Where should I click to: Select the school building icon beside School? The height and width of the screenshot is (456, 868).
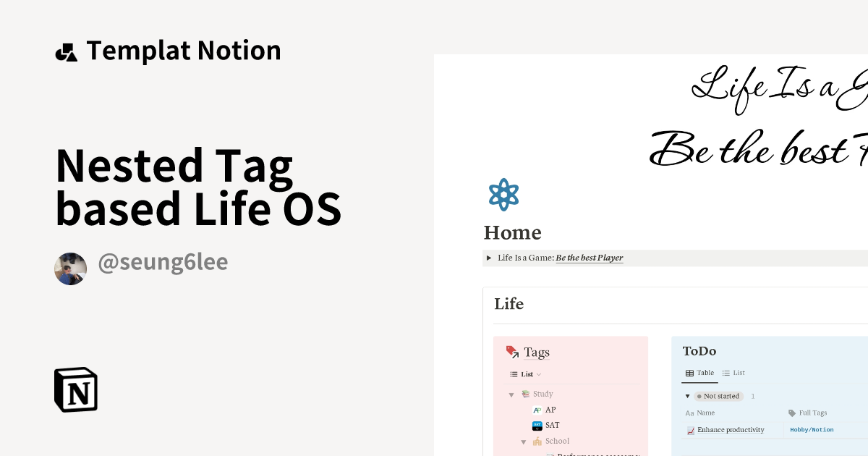537,441
